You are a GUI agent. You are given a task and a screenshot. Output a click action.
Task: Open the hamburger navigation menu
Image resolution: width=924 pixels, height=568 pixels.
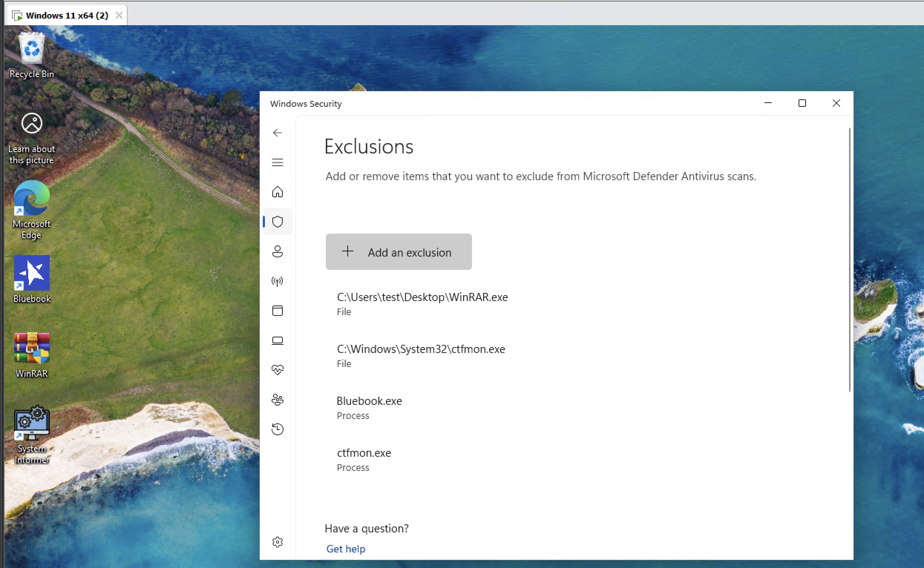[x=278, y=162]
